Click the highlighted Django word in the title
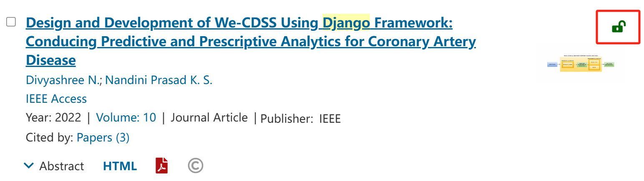This screenshot has height=181, width=644. coord(346,23)
